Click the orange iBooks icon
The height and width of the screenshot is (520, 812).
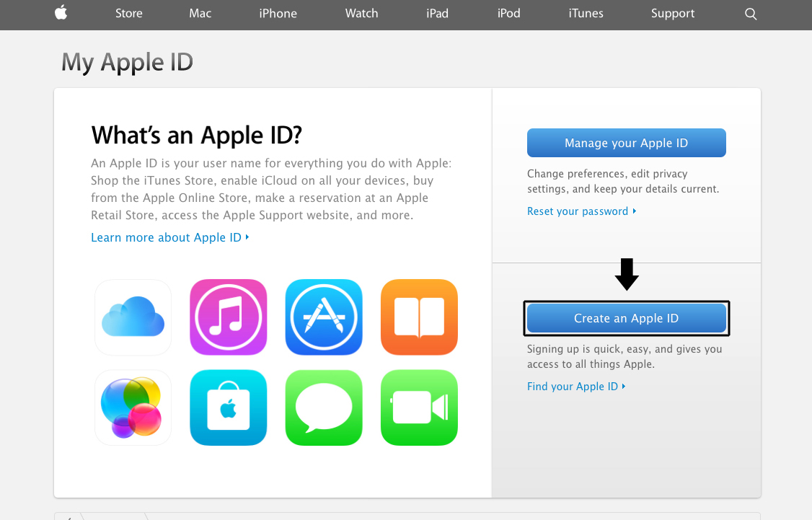419,317
